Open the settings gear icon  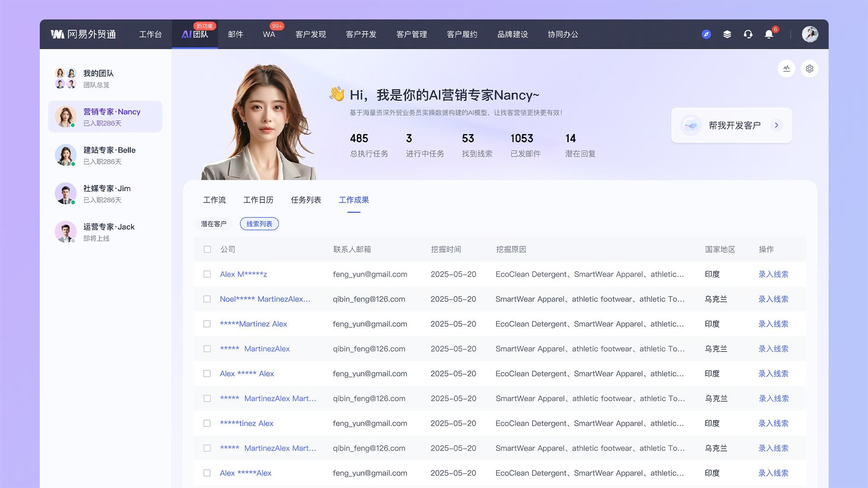pyautogui.click(x=809, y=69)
